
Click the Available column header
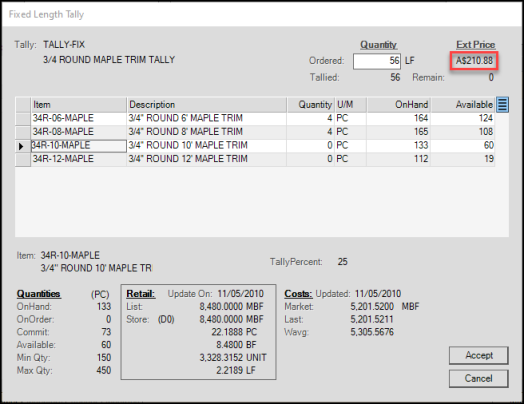pyautogui.click(x=463, y=105)
